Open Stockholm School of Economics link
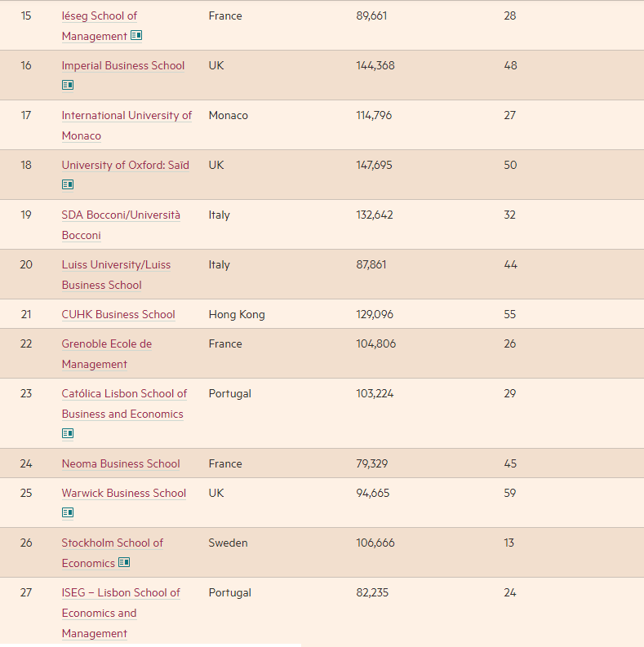Image resolution: width=644 pixels, height=647 pixels. tap(113, 553)
